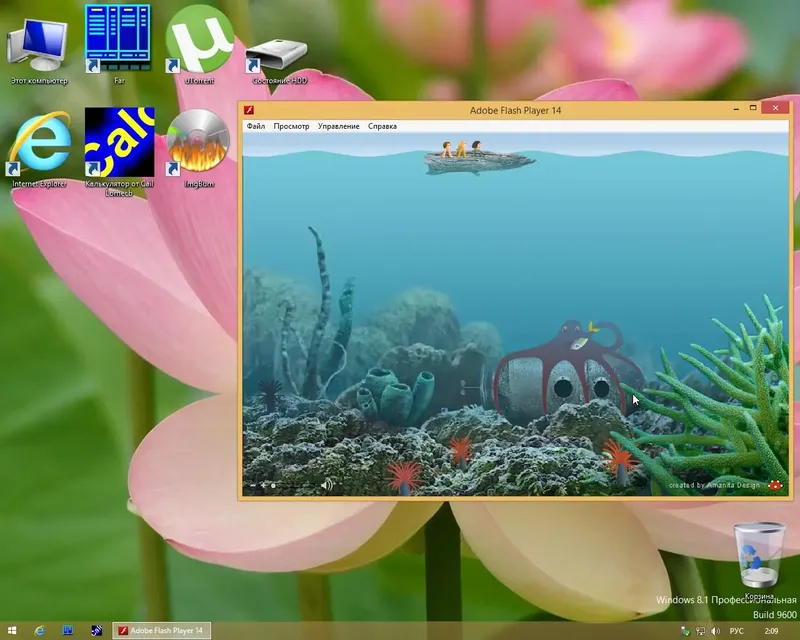Open the volume icon in the system tray

[x=713, y=631]
